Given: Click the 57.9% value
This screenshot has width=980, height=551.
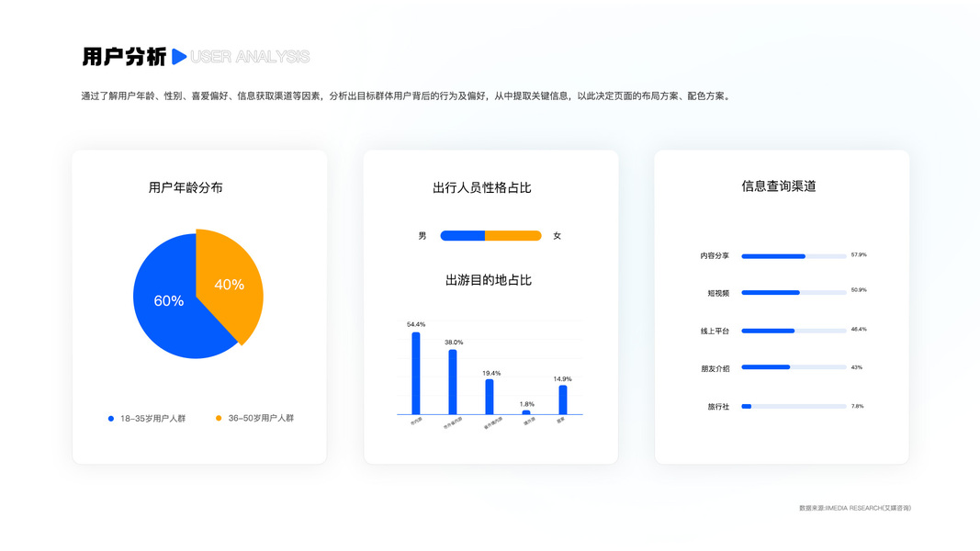Looking at the screenshot, I should coord(859,255).
